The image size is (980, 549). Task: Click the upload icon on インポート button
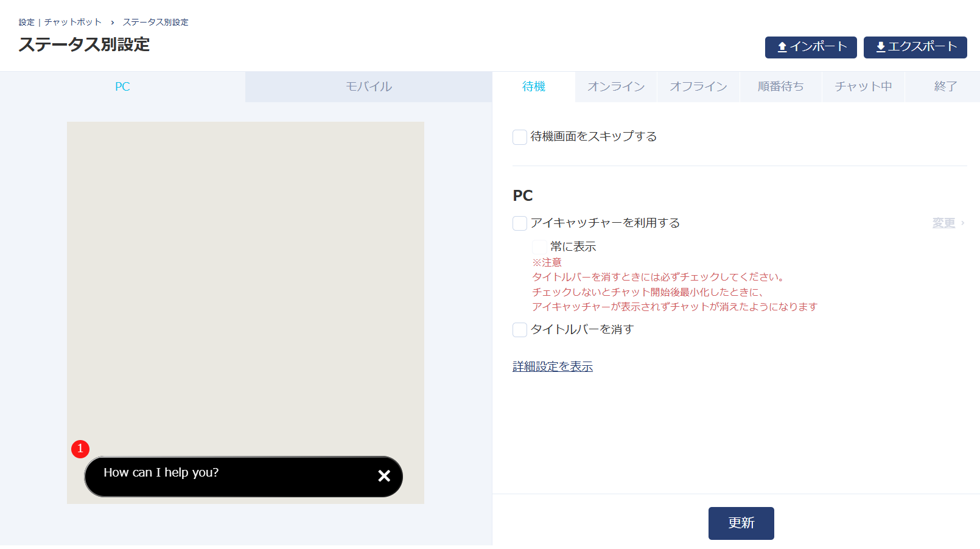(782, 47)
